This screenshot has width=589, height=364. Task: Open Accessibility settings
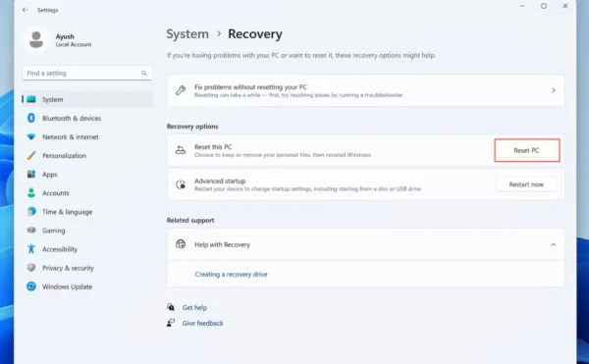pyautogui.click(x=87, y=249)
